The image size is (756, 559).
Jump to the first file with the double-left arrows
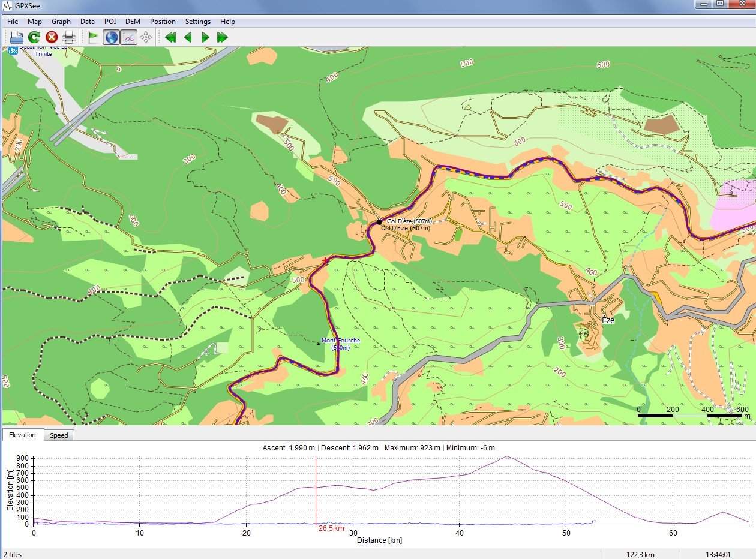[x=170, y=37]
